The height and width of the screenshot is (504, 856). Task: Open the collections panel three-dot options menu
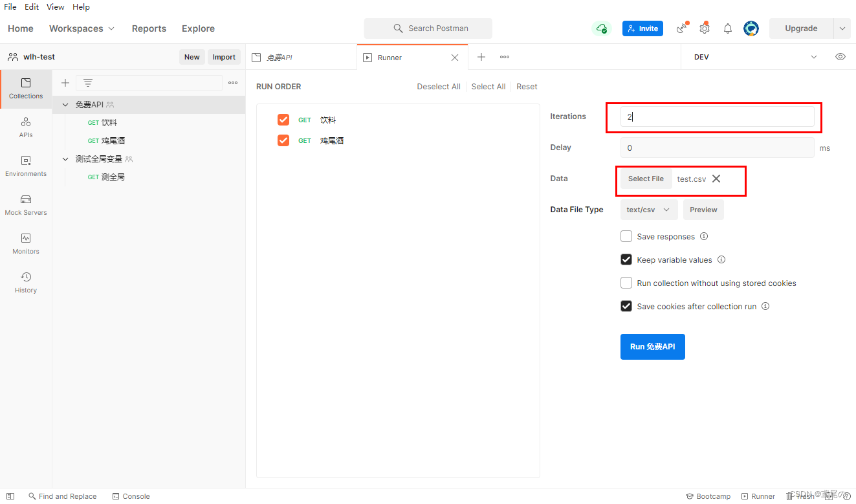coord(233,83)
